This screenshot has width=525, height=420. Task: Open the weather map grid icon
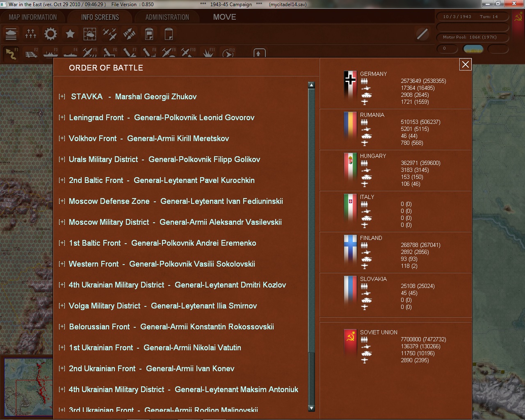point(90,34)
